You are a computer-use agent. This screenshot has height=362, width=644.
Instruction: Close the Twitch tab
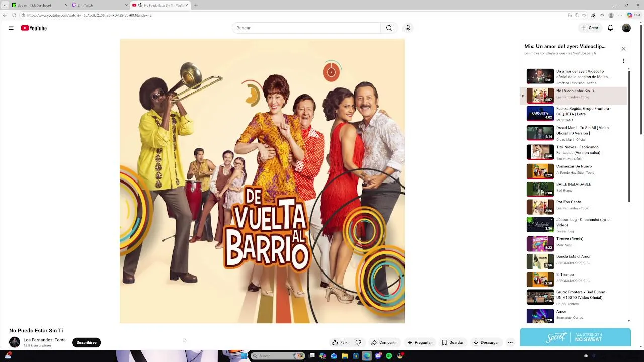tap(126, 5)
